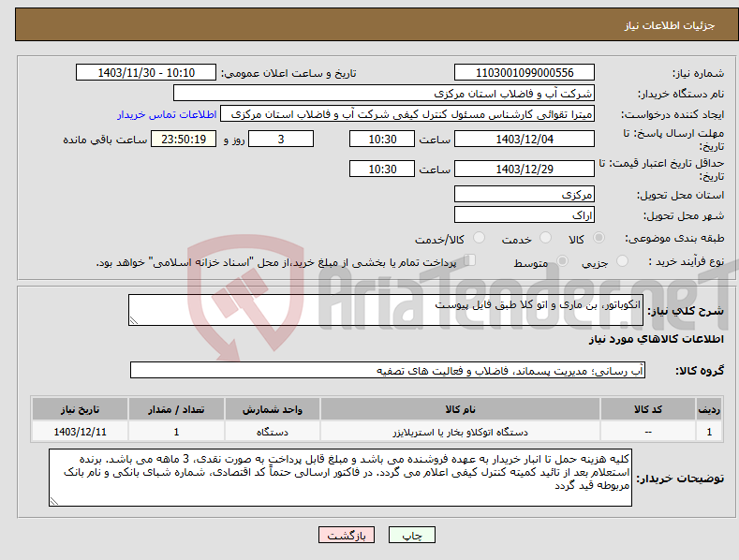The width and height of the screenshot is (739, 560).
Task: Click the remaining days field showing 3
Action: [281, 139]
